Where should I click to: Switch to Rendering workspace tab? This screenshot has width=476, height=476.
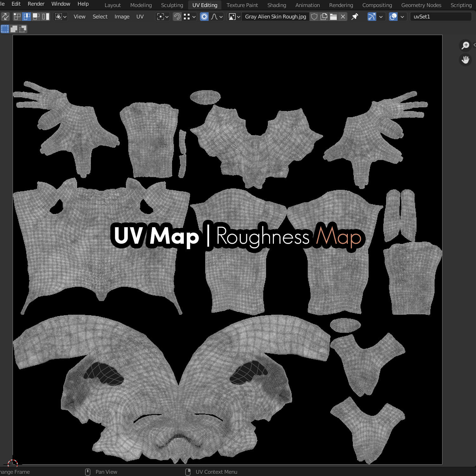click(341, 5)
